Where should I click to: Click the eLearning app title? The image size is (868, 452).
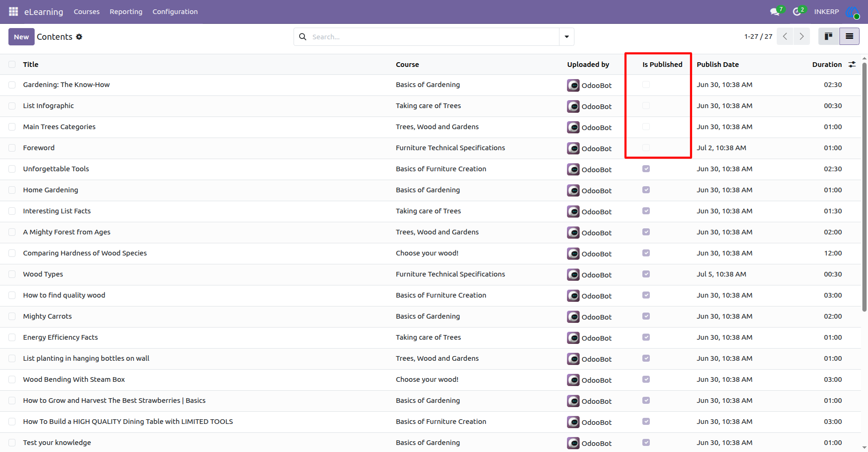(44, 12)
